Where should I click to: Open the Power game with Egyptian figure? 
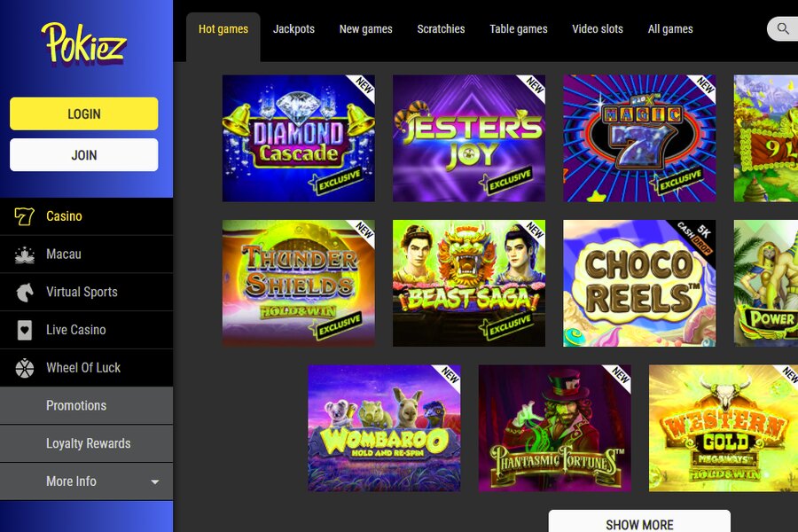tap(766, 283)
